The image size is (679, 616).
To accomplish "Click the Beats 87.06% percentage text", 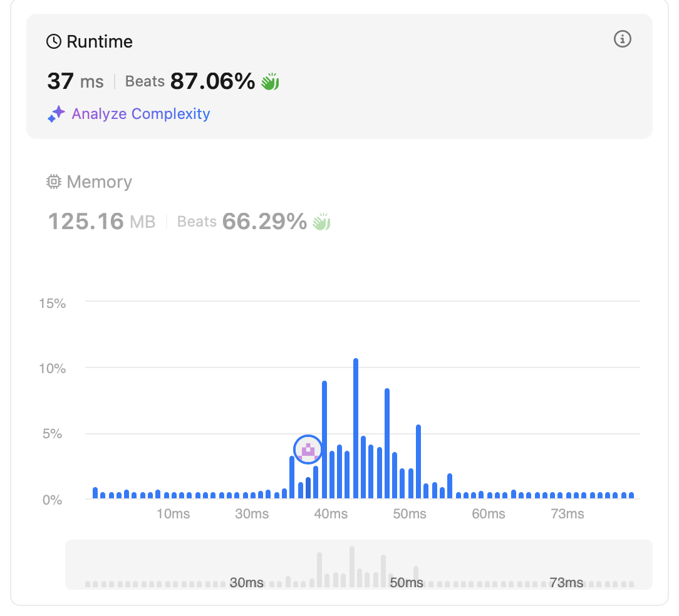I will pyautogui.click(x=212, y=81).
